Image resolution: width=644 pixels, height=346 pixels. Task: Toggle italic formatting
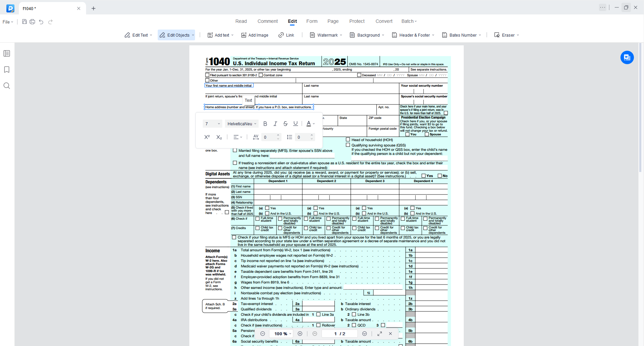(x=275, y=124)
